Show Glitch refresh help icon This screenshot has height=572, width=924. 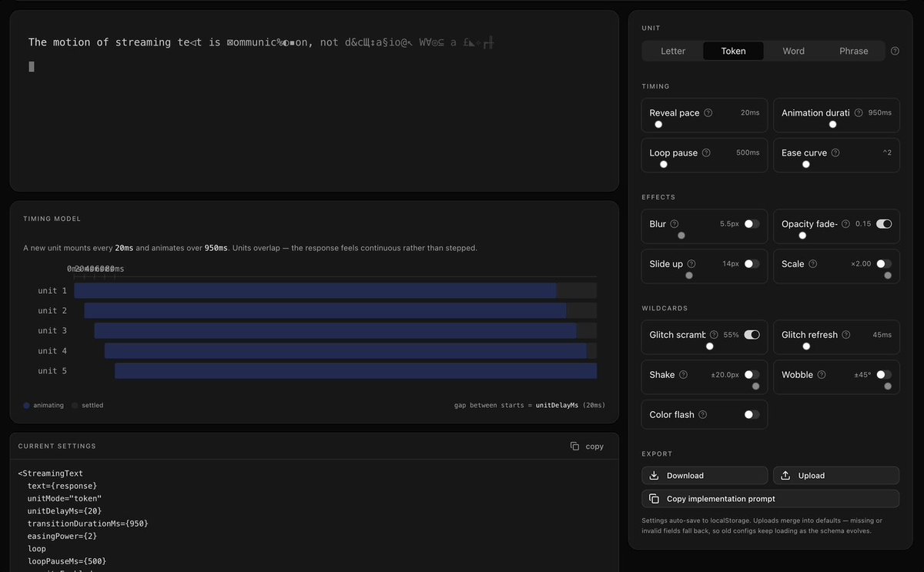click(x=846, y=335)
